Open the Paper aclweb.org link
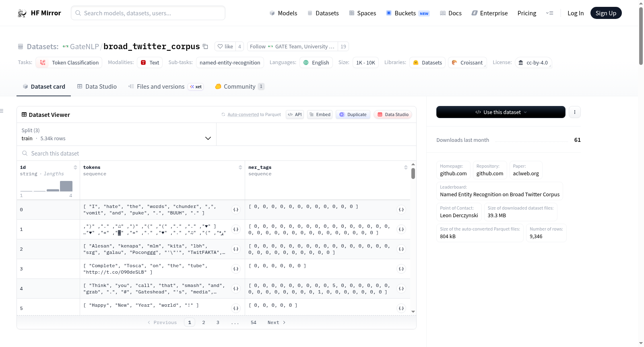The width and height of the screenshot is (644, 347). [x=526, y=170]
